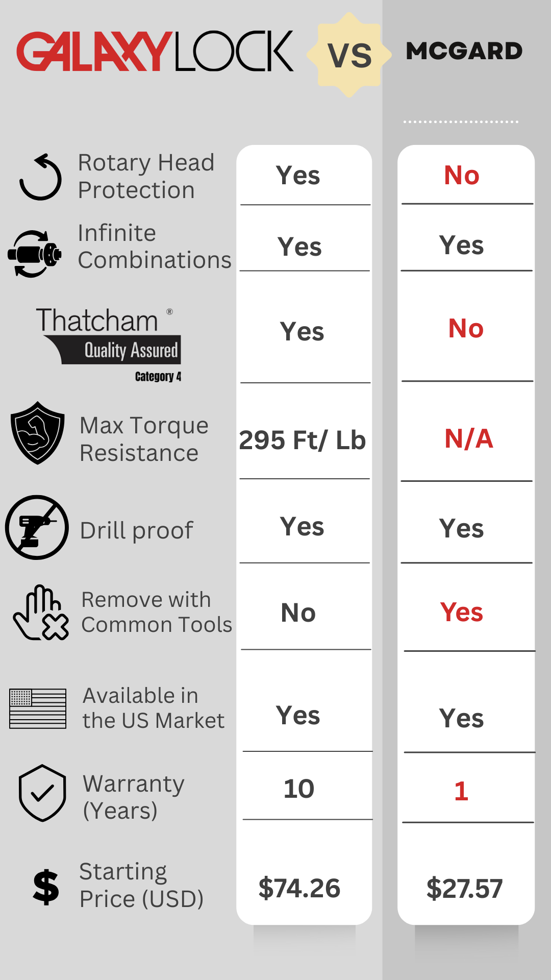Viewport: 551px width, 980px height.
Task: Click the Remove with Common Tools label
Action: pos(156,612)
